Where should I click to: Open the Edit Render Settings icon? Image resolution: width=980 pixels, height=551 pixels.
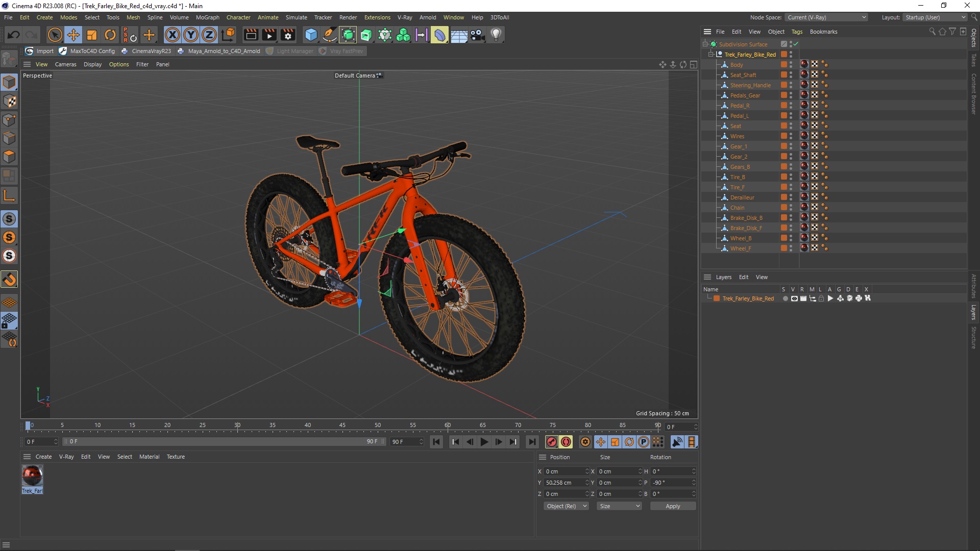(288, 35)
